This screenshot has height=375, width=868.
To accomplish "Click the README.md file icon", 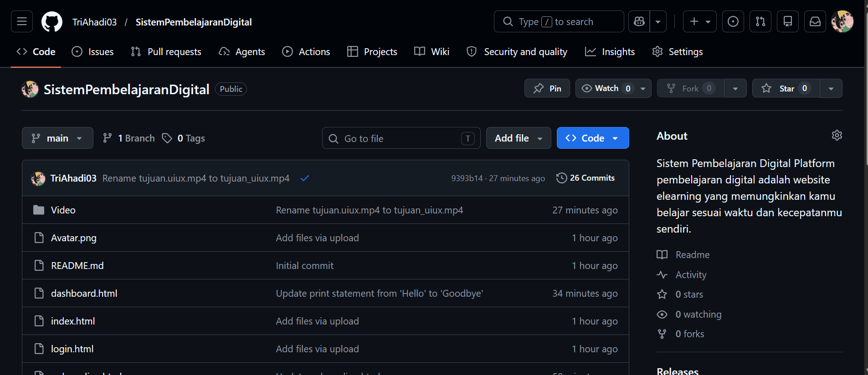I will [x=39, y=265].
